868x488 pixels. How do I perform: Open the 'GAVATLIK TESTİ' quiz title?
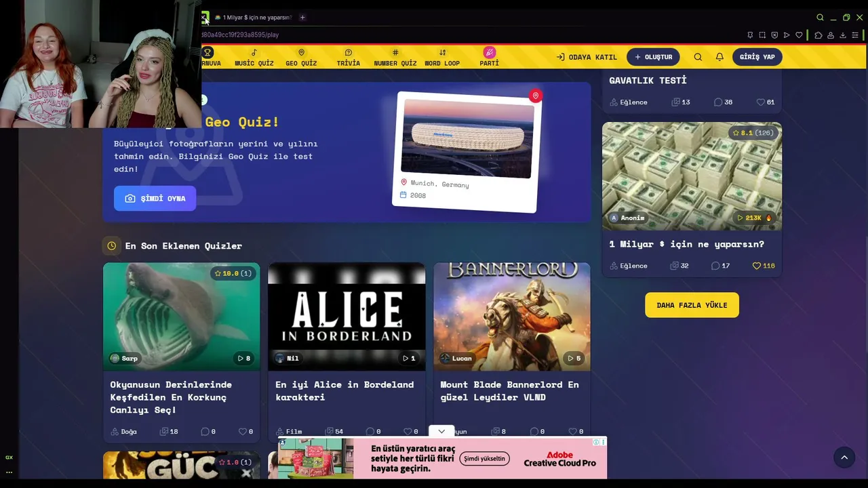coord(648,81)
